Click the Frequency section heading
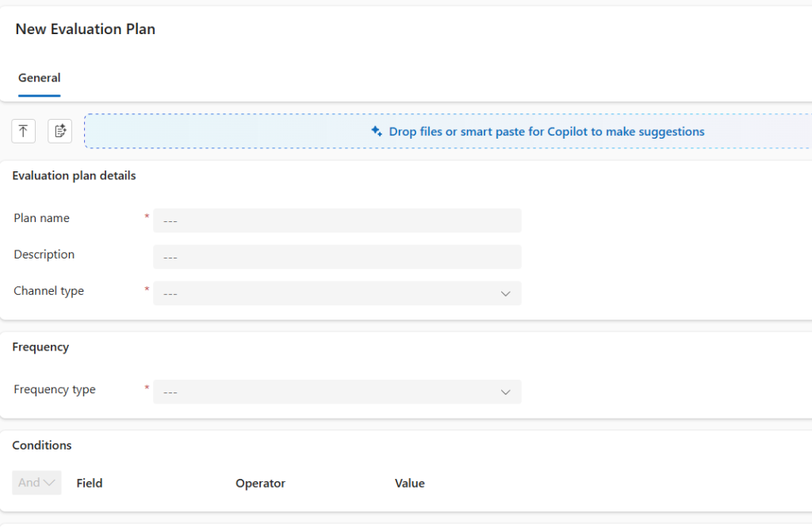This screenshot has width=812, height=532. click(40, 347)
